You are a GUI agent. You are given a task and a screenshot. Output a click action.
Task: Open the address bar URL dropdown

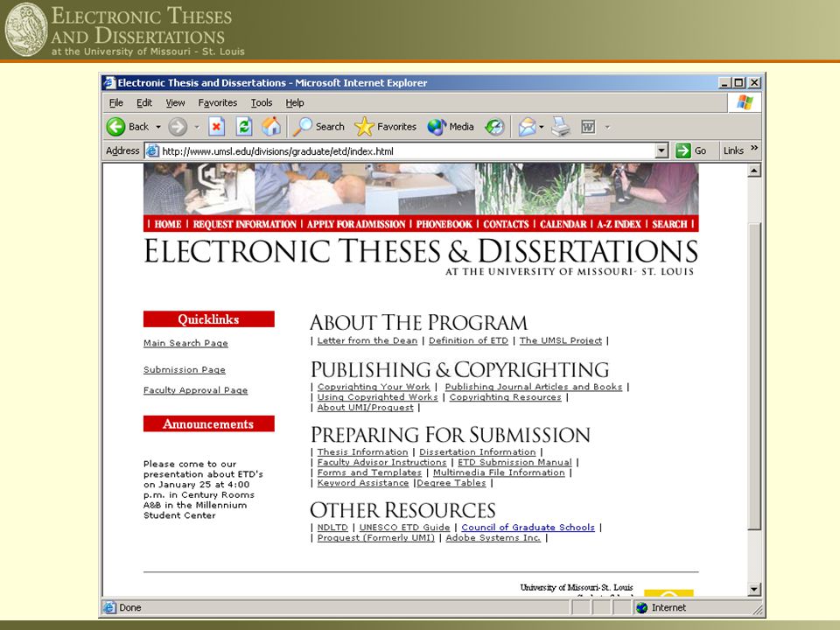pos(662,151)
